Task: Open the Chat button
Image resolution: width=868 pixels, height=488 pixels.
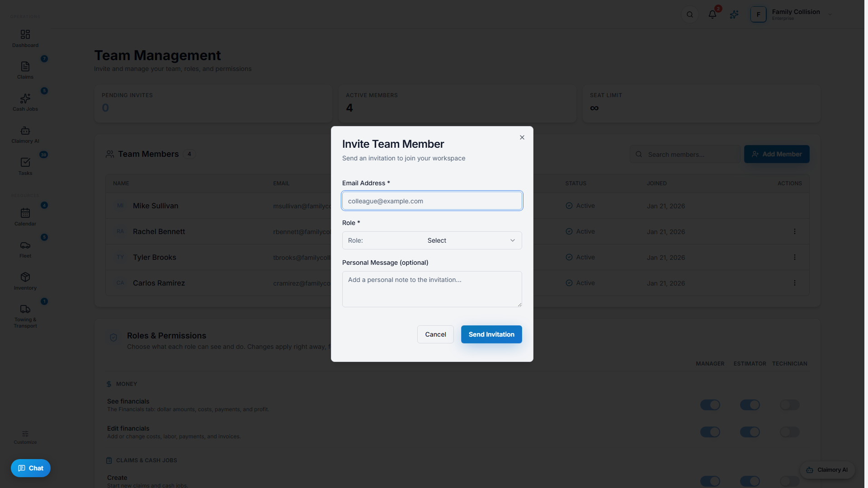Action: [31, 468]
